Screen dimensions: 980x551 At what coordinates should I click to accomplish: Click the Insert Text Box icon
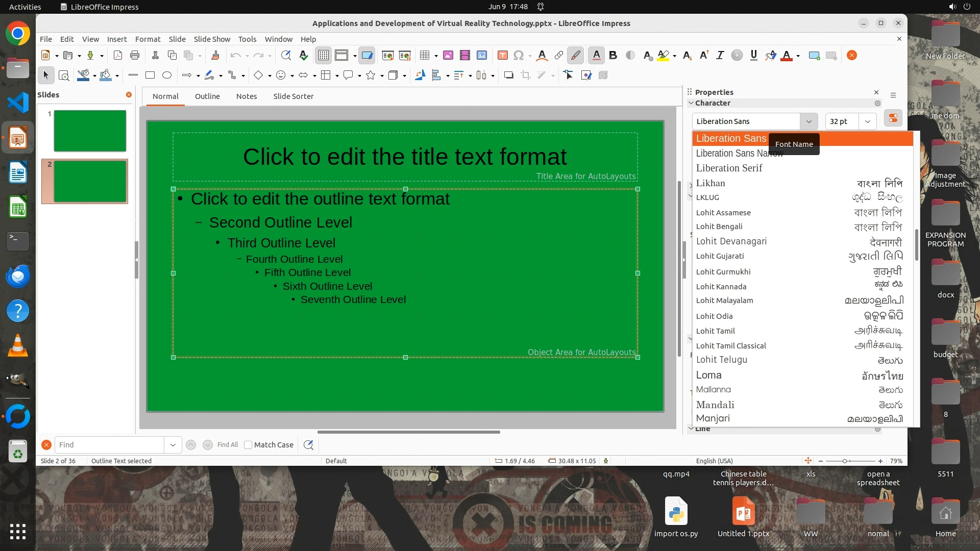coord(502,56)
